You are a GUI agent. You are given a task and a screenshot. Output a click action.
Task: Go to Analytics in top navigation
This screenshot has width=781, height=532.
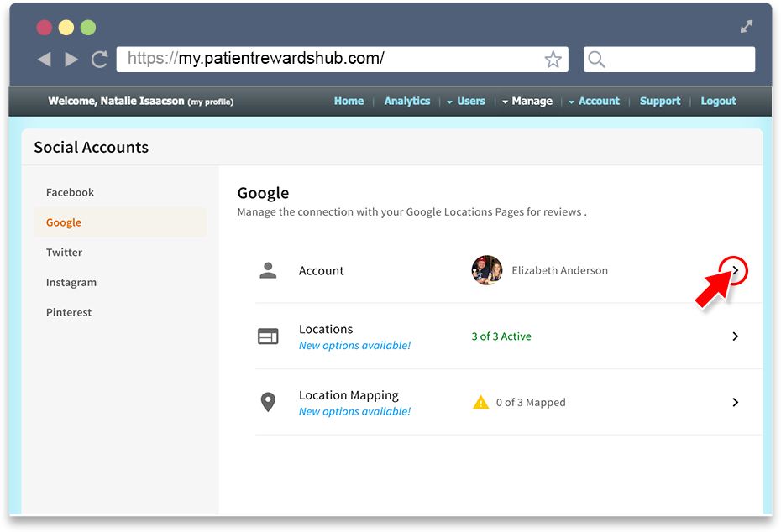point(407,101)
